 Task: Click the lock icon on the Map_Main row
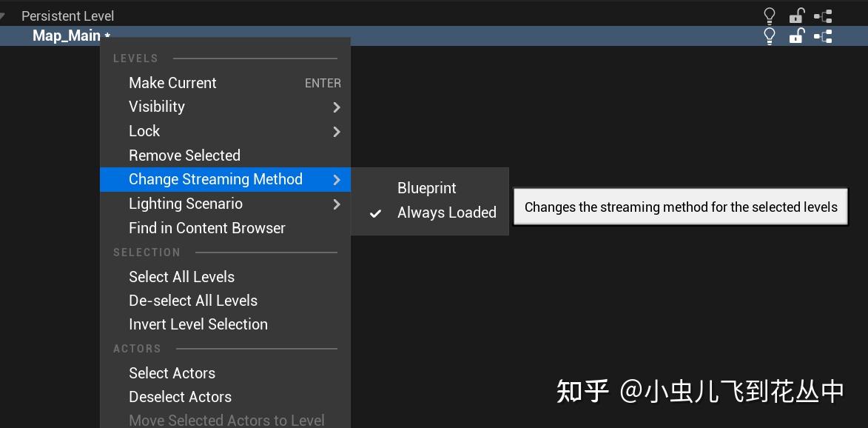pyautogui.click(x=797, y=36)
